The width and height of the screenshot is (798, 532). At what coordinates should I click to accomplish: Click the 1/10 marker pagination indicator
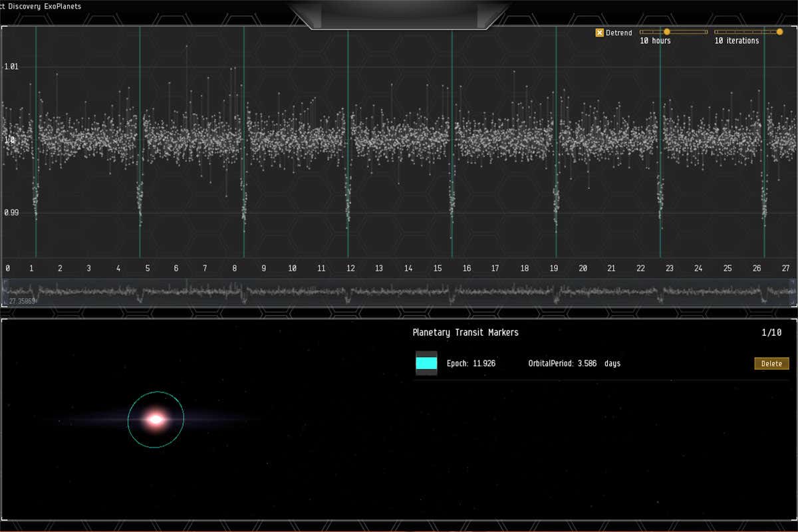pos(770,332)
